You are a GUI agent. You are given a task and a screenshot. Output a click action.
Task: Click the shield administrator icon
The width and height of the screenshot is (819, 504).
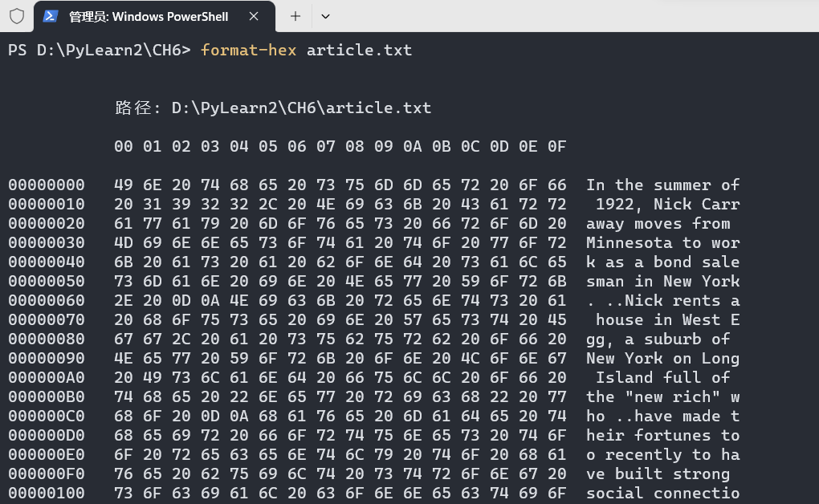point(17,16)
